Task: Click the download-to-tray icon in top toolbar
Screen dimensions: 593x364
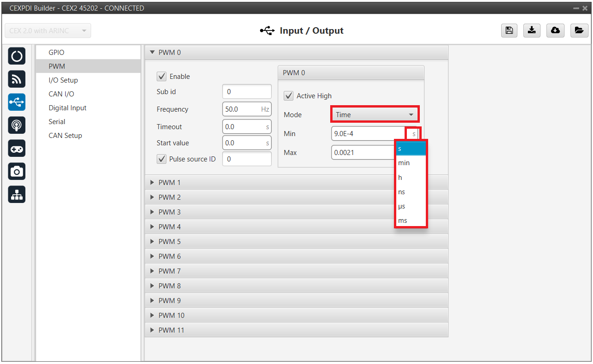Action: click(532, 30)
